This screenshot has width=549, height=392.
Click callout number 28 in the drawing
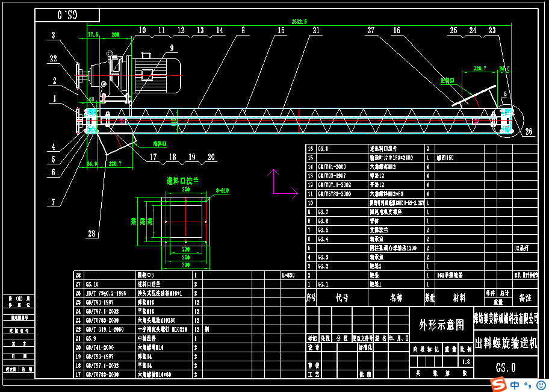click(91, 233)
